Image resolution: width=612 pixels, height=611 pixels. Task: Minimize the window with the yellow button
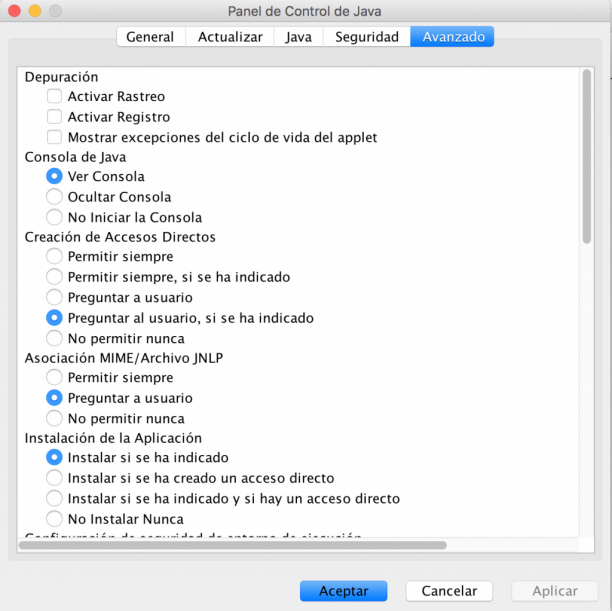point(35,11)
